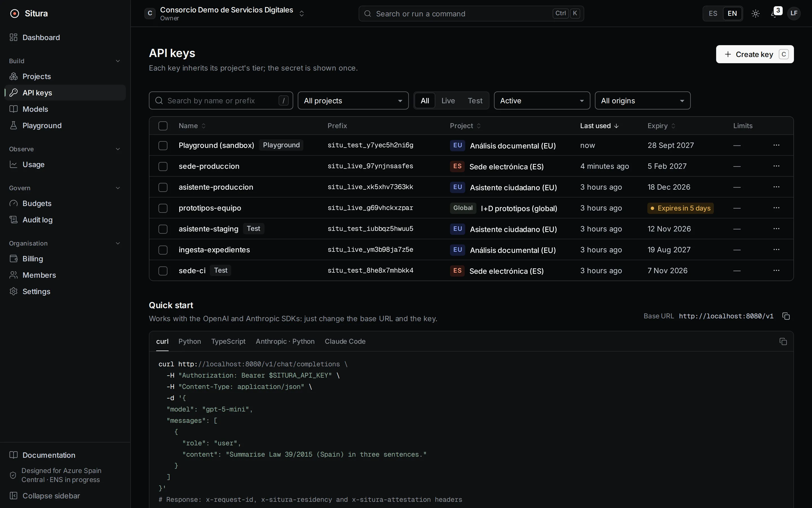Select the ingesta-expedientes row checkbox

tap(163, 250)
